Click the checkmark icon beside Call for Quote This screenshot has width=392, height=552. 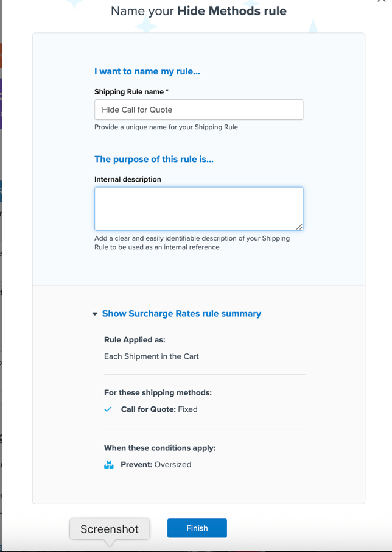pos(108,409)
